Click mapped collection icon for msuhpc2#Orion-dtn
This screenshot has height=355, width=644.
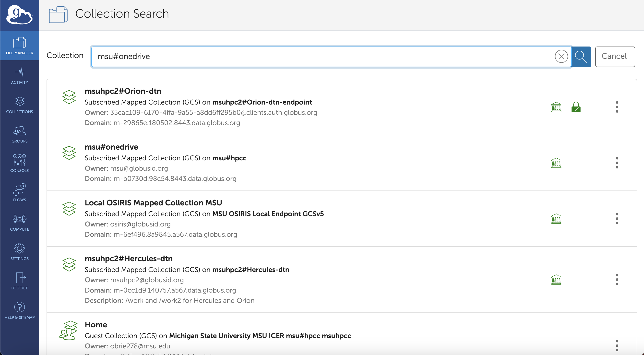coord(69,97)
